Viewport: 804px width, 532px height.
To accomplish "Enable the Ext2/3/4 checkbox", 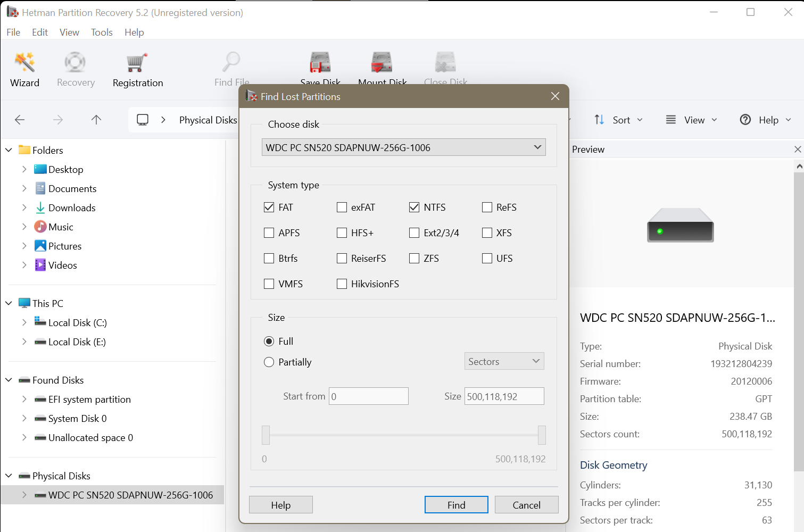I will click(415, 233).
